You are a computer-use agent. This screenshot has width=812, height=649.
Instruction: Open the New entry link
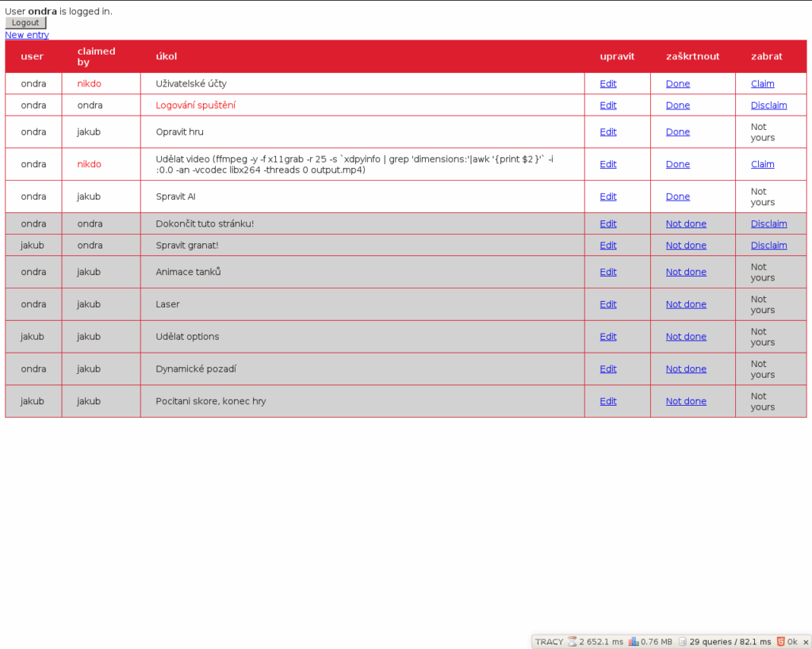[x=27, y=35]
